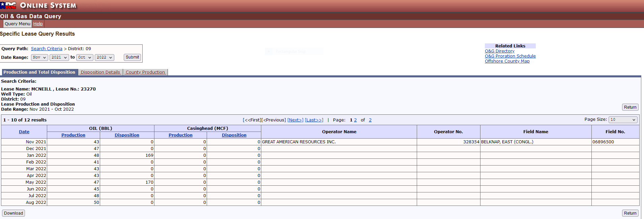Select Production and Total Disposition tab

coord(39,72)
